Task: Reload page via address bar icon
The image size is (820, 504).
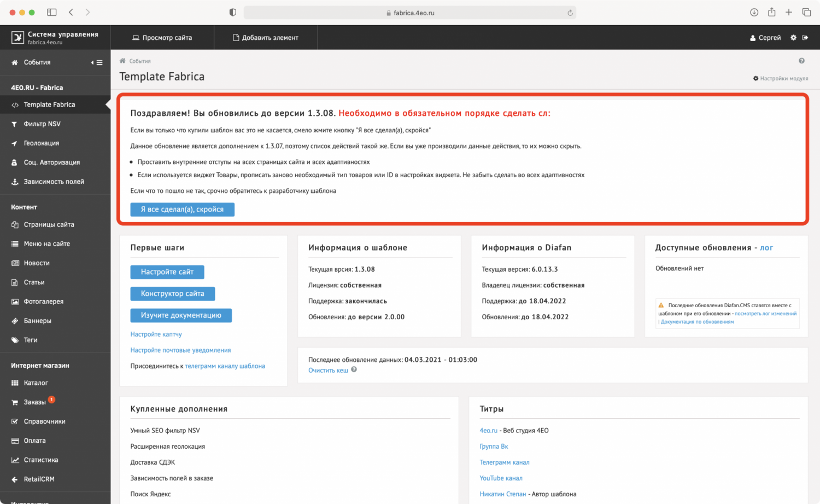Action: click(570, 13)
